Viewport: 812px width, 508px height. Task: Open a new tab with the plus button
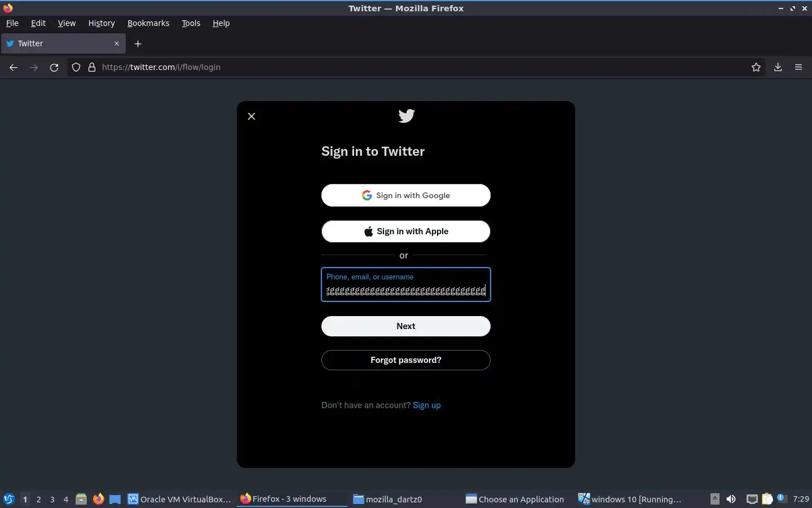(x=138, y=43)
